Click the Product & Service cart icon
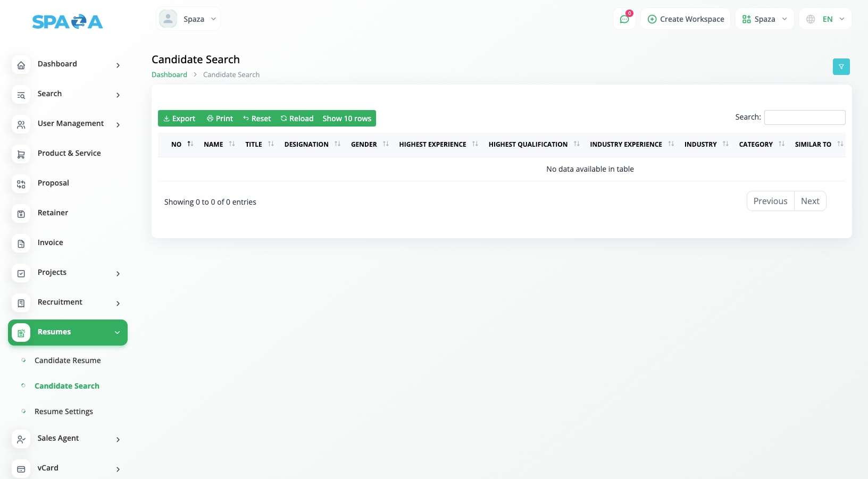This screenshot has height=479, width=868. (21, 154)
